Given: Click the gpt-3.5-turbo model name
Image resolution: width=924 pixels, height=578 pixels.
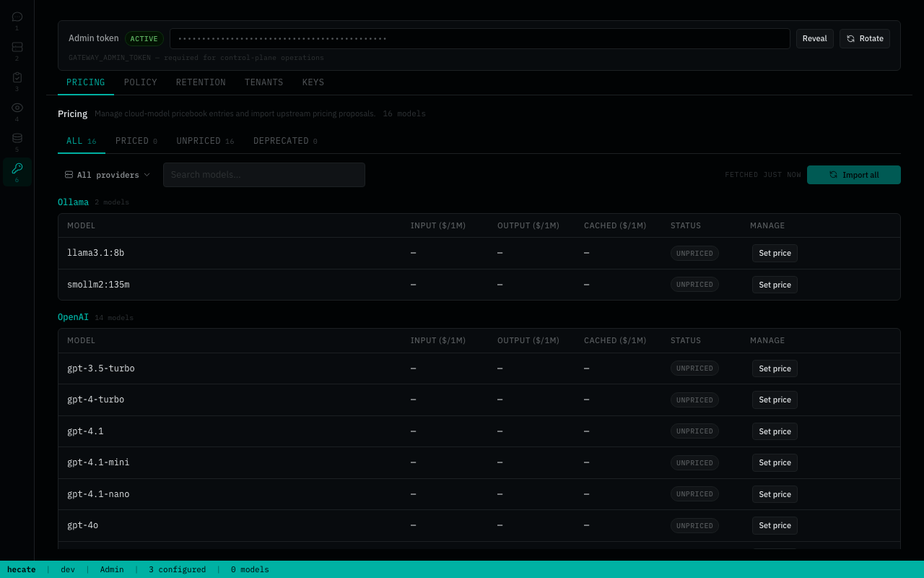Looking at the screenshot, I should point(101,368).
